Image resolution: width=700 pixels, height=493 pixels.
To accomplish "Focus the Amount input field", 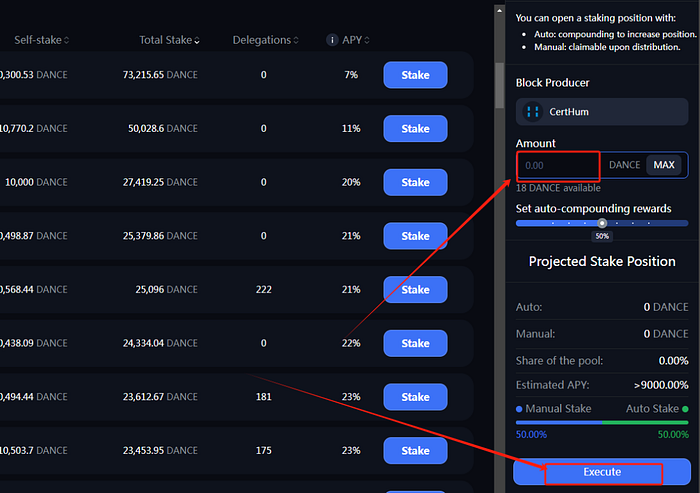I will [558, 165].
